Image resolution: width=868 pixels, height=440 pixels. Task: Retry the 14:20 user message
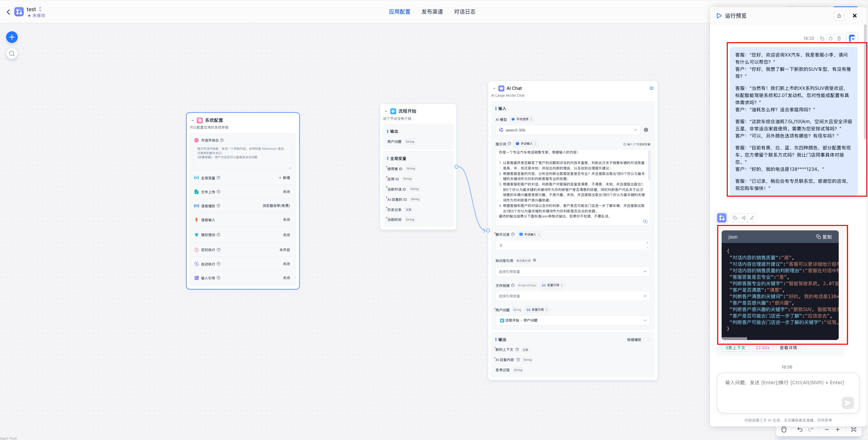click(x=830, y=38)
